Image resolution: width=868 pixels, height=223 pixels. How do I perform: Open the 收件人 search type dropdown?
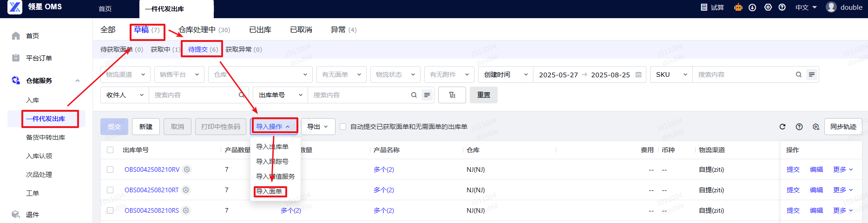125,95
